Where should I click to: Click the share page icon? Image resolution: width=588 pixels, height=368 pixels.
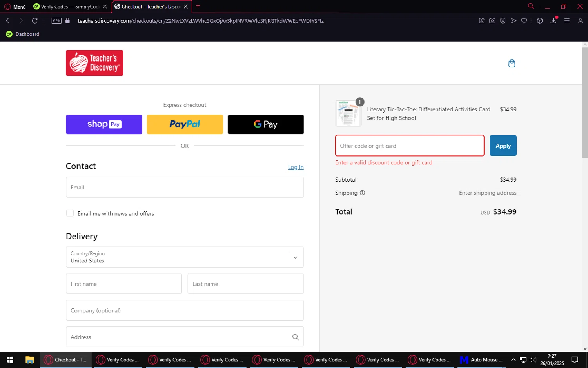[481, 21]
